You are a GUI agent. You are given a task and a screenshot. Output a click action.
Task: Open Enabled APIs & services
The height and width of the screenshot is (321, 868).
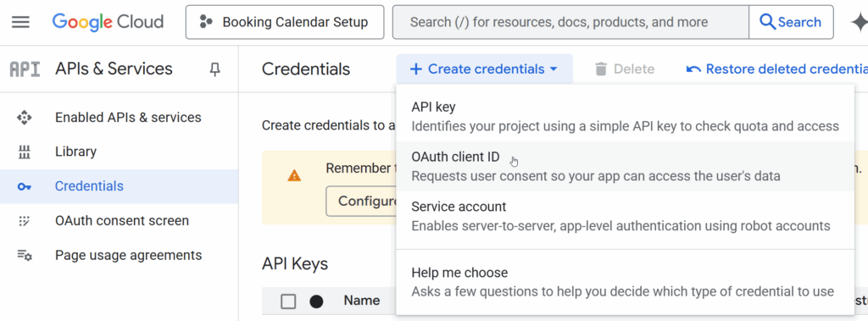(x=119, y=118)
